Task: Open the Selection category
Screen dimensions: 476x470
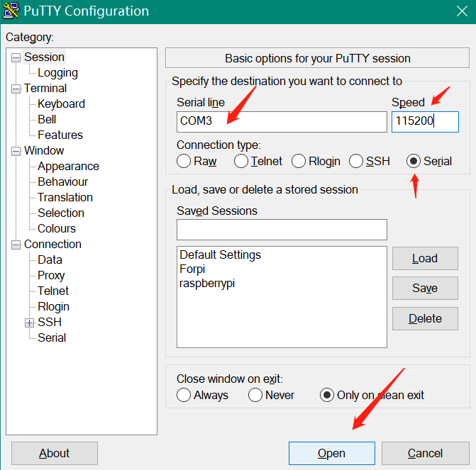Action: click(61, 213)
